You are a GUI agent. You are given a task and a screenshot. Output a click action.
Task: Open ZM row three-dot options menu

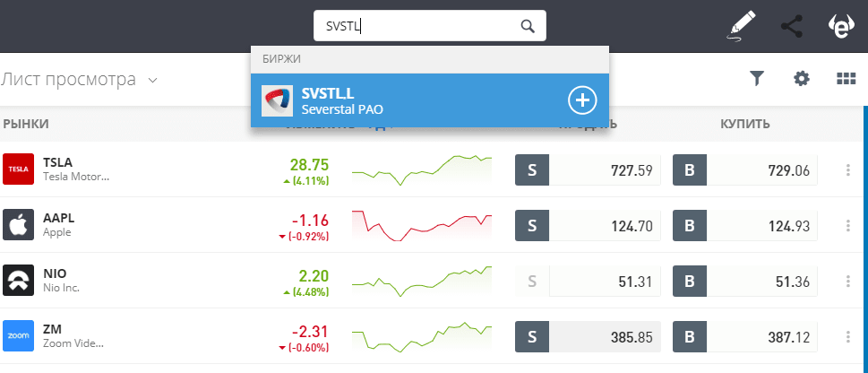[847, 337]
